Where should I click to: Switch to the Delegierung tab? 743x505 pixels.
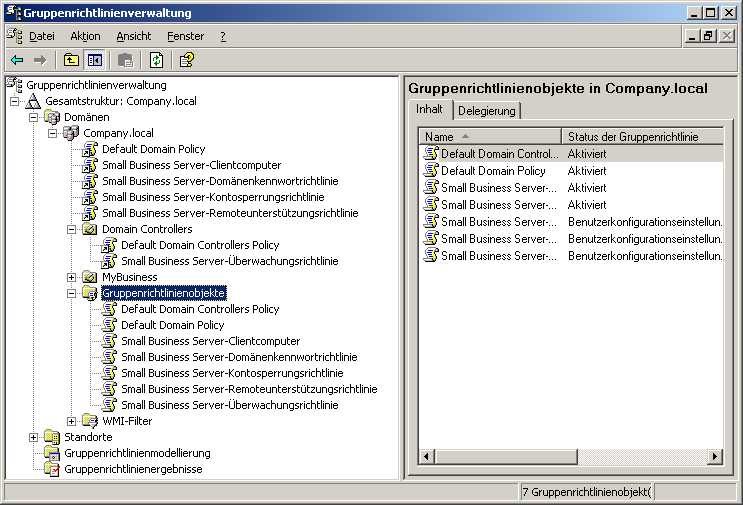[x=487, y=111]
